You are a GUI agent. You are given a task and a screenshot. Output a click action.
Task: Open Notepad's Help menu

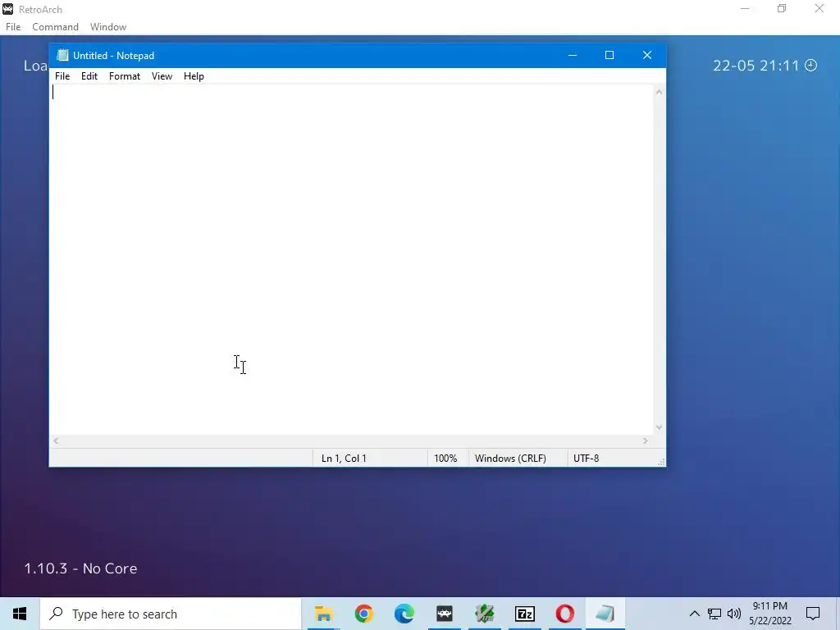pos(194,76)
